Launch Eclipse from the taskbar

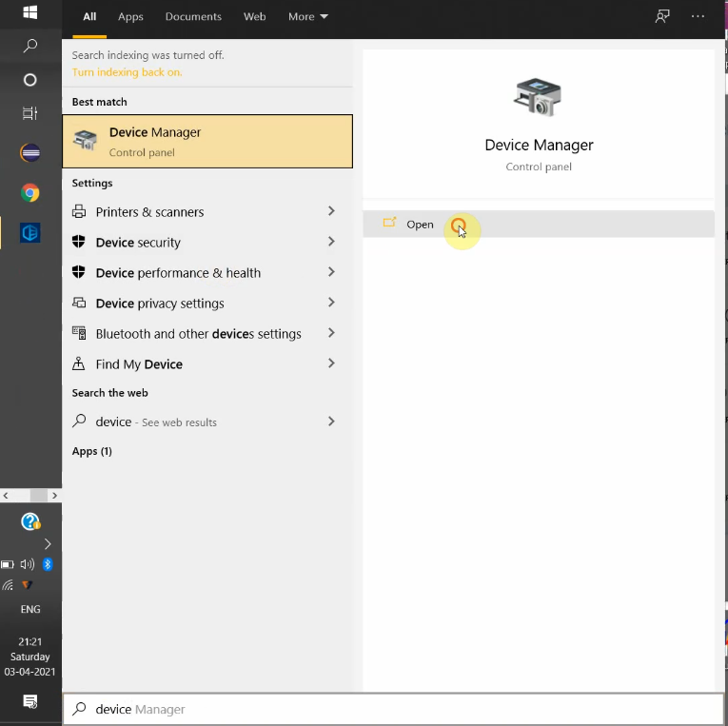pyautogui.click(x=30, y=153)
